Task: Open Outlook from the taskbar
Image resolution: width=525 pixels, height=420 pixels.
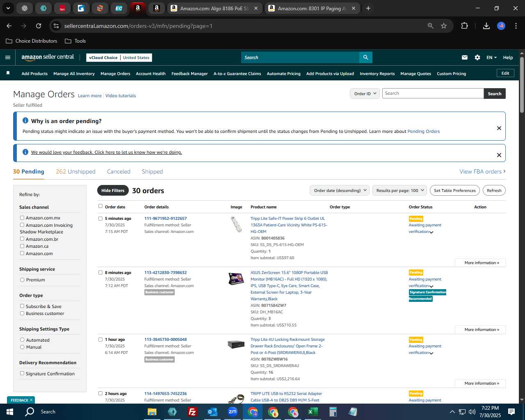Action: [212, 412]
